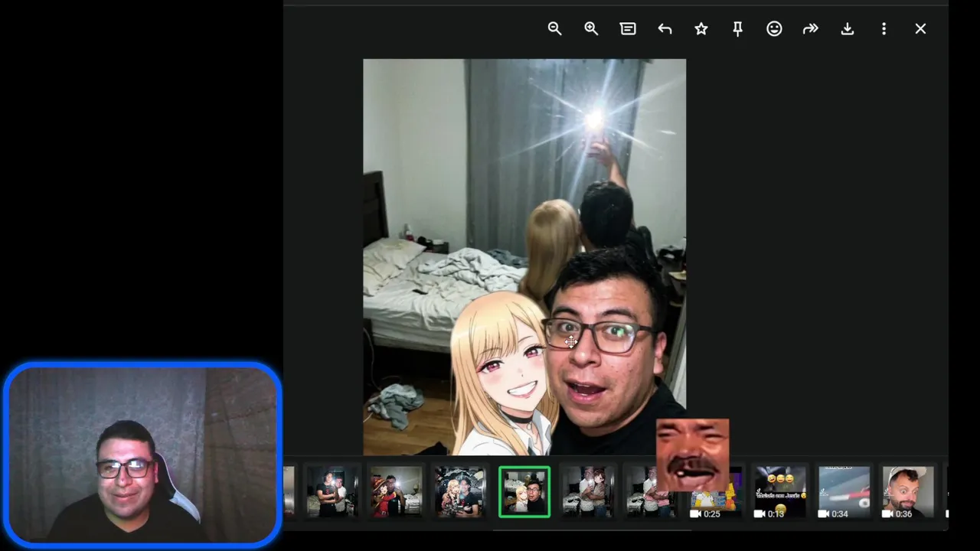Select the green-highlighted current thumbnail
This screenshot has width=980, height=551.
[524, 491]
